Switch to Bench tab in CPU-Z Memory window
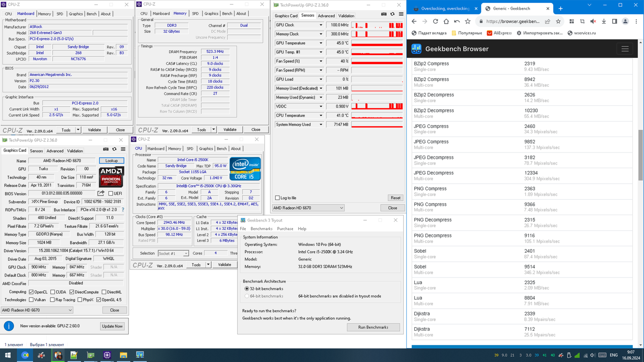This screenshot has width=644, height=362. click(227, 13)
